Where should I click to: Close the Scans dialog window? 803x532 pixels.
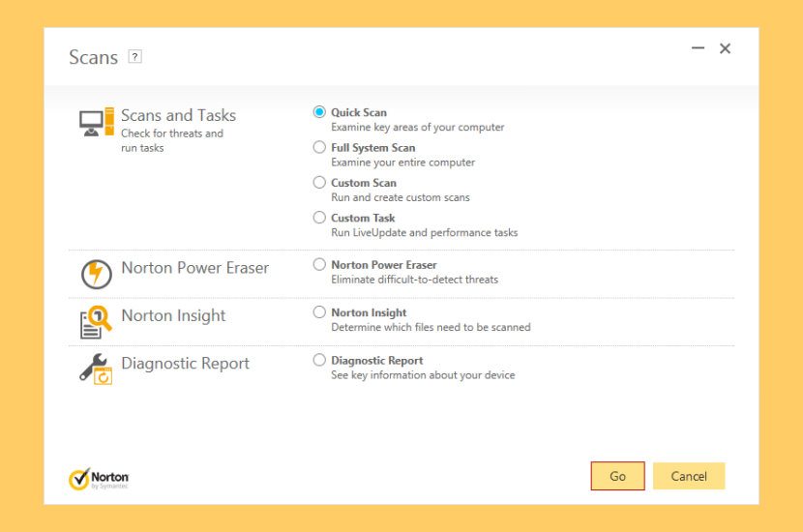725,48
